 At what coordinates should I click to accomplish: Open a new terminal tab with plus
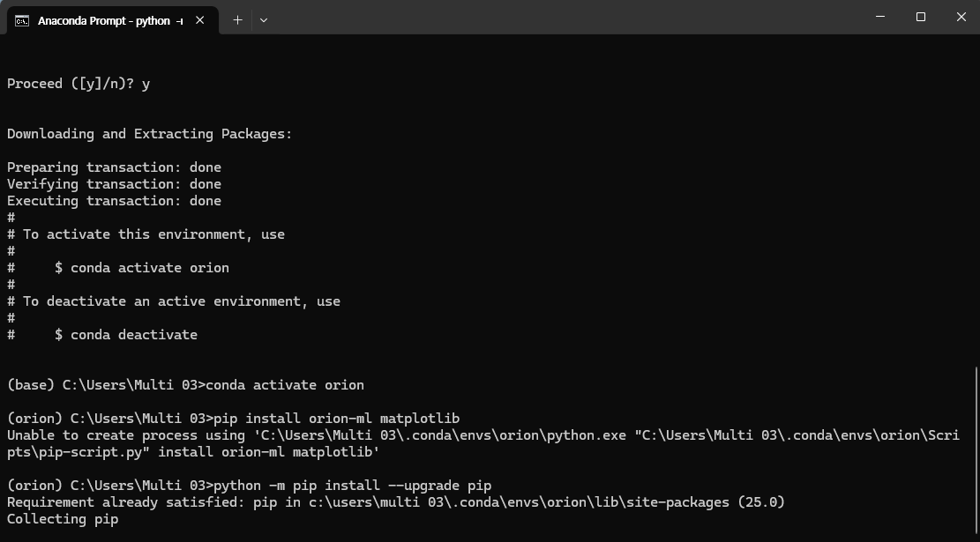[x=237, y=20]
